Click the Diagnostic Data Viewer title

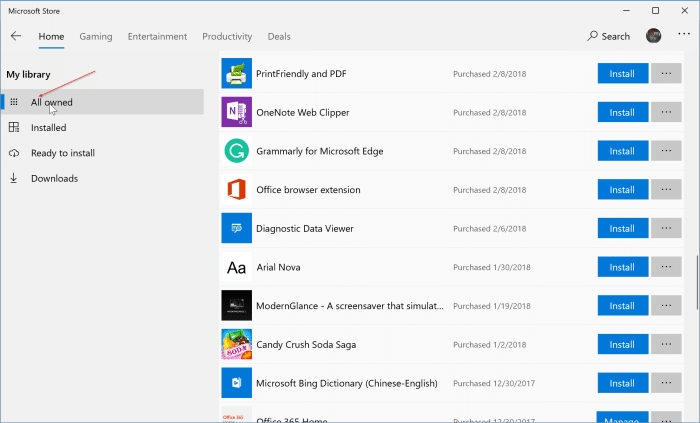tap(305, 228)
